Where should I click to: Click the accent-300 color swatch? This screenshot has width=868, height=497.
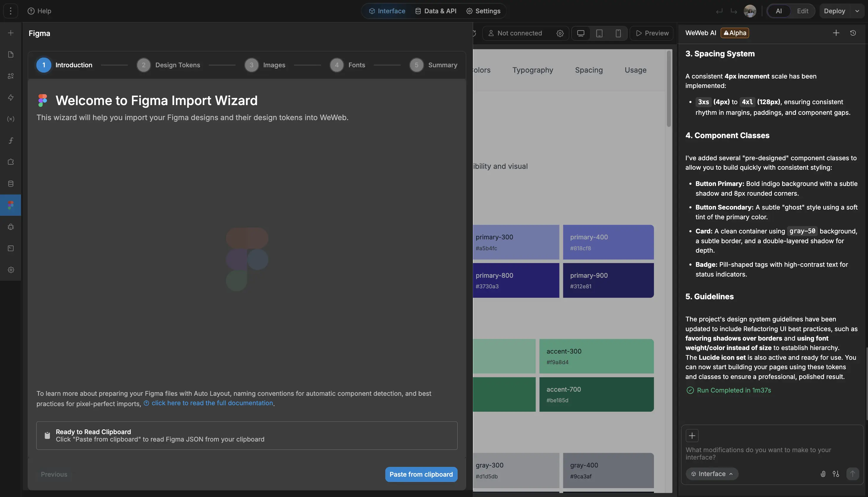click(x=597, y=356)
